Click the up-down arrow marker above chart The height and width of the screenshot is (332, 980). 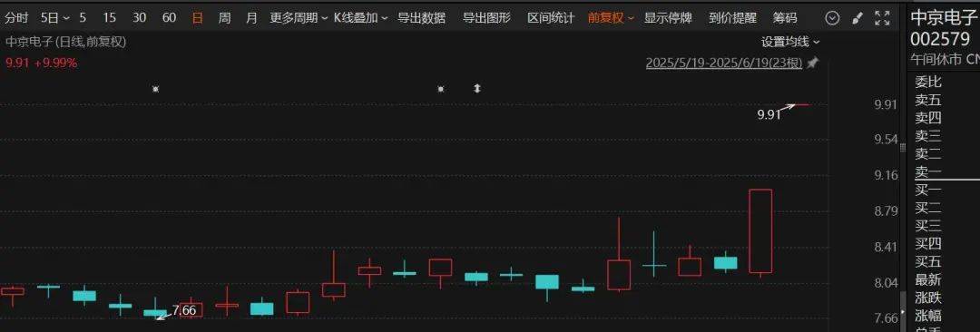click(x=477, y=88)
